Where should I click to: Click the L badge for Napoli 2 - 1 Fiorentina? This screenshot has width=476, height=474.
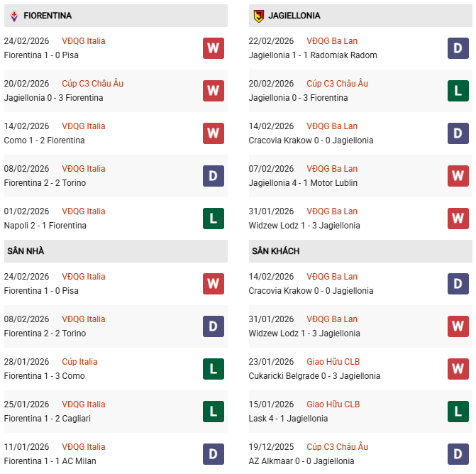[213, 219]
